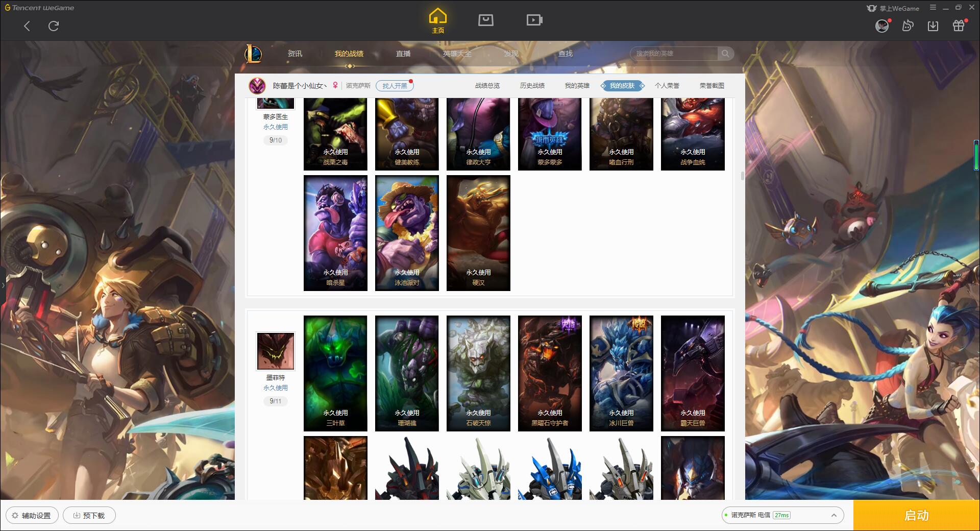This screenshot has height=531, width=980.
Task: Click inside the hero search field
Action: click(674, 54)
